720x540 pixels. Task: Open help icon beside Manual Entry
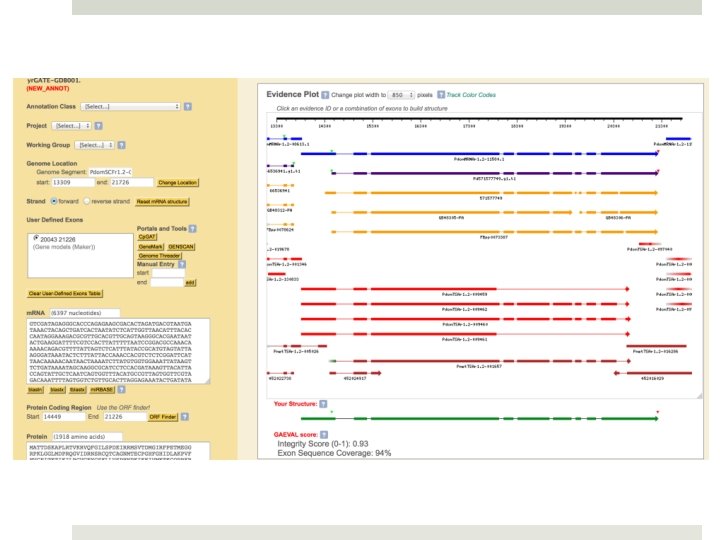pyautogui.click(x=182, y=264)
